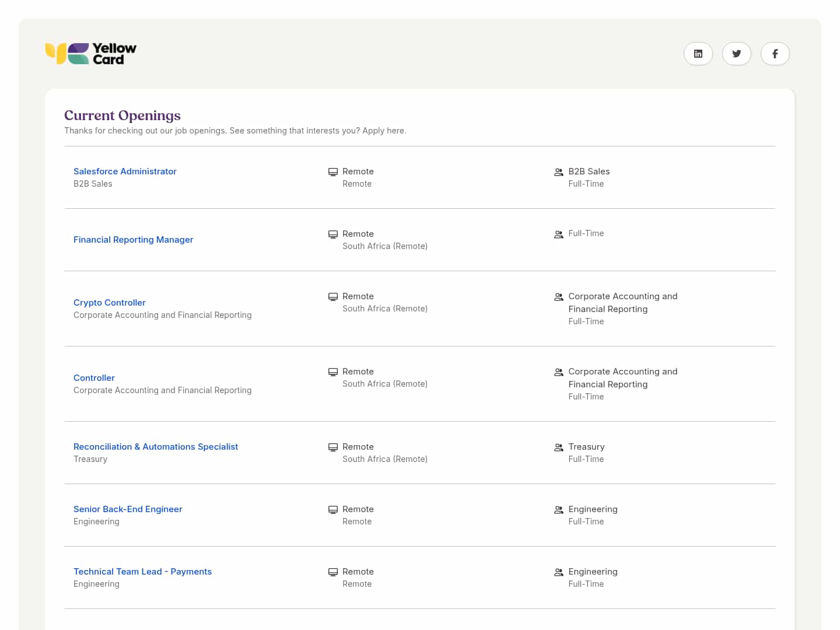
Task: Open the Salesforce Administrator job posting
Action: [x=125, y=171]
